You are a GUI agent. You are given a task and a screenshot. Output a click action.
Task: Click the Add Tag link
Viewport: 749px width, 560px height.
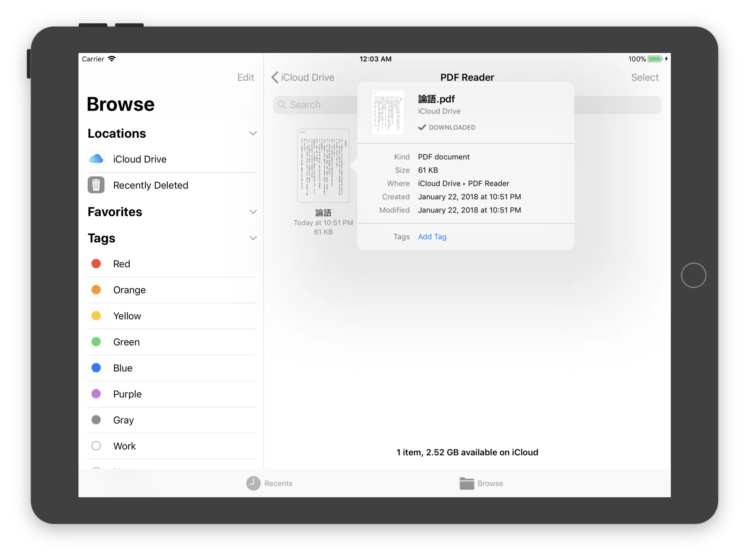tap(432, 237)
